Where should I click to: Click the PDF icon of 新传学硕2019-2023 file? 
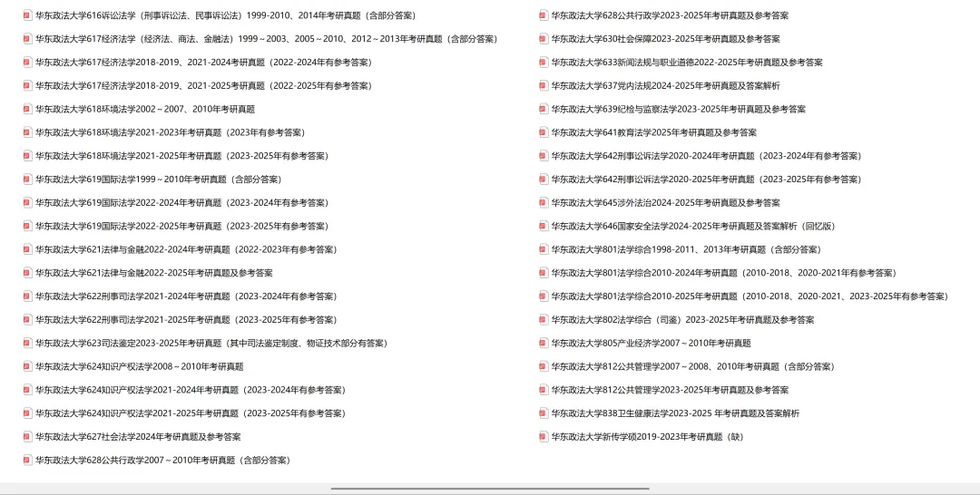[544, 436]
